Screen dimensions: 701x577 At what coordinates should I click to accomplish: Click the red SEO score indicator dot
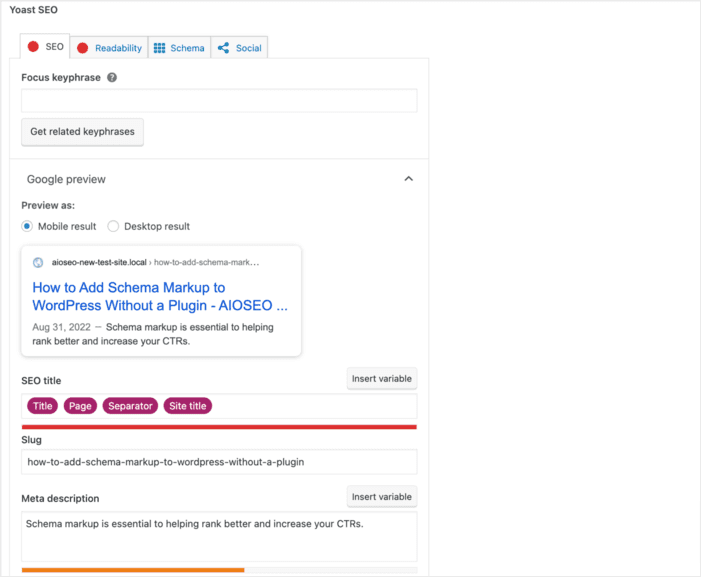(33, 46)
